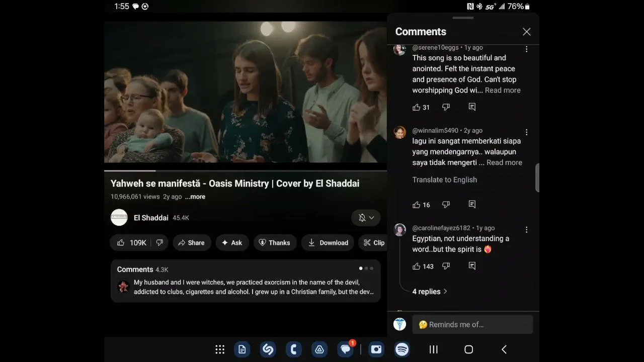Like the @winnalim5490 comment with 16 likes

click(421, 205)
